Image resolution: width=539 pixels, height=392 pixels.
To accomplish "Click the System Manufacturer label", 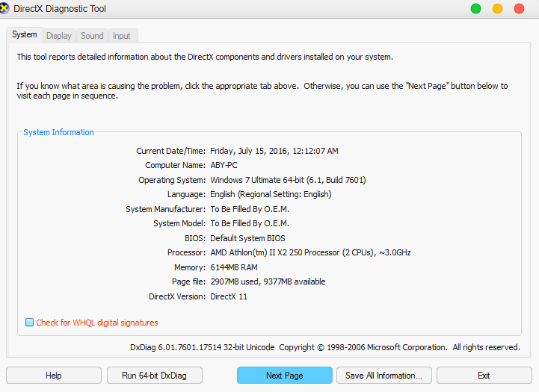I will tap(166, 209).
